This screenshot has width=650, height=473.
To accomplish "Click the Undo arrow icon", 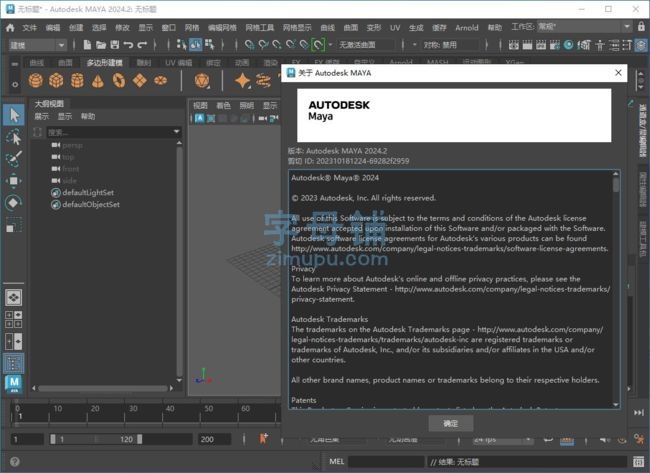I will pyautogui.click(x=128, y=44).
